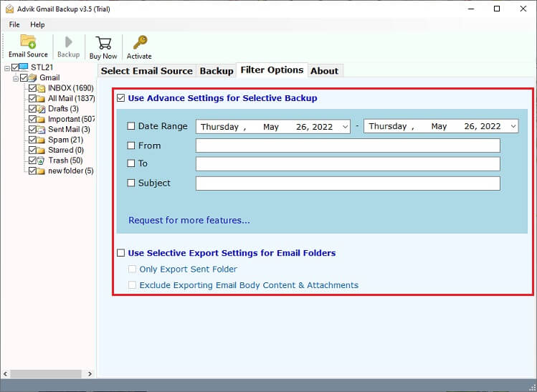Enable the From filter checkbox

pyautogui.click(x=130, y=145)
